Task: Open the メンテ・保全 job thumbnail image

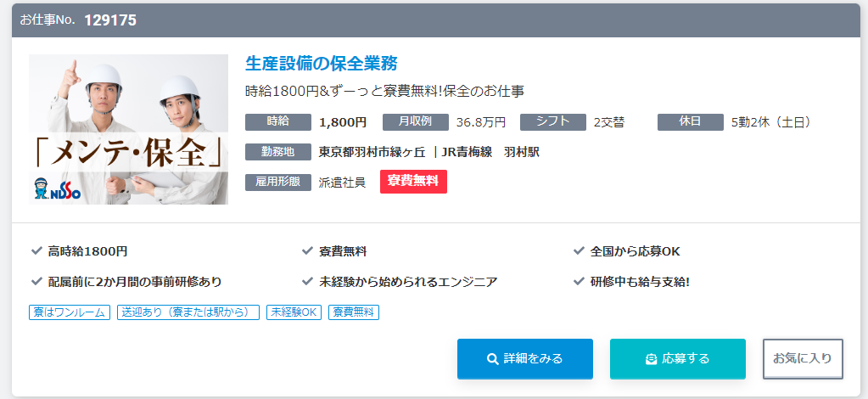Action: [128, 129]
